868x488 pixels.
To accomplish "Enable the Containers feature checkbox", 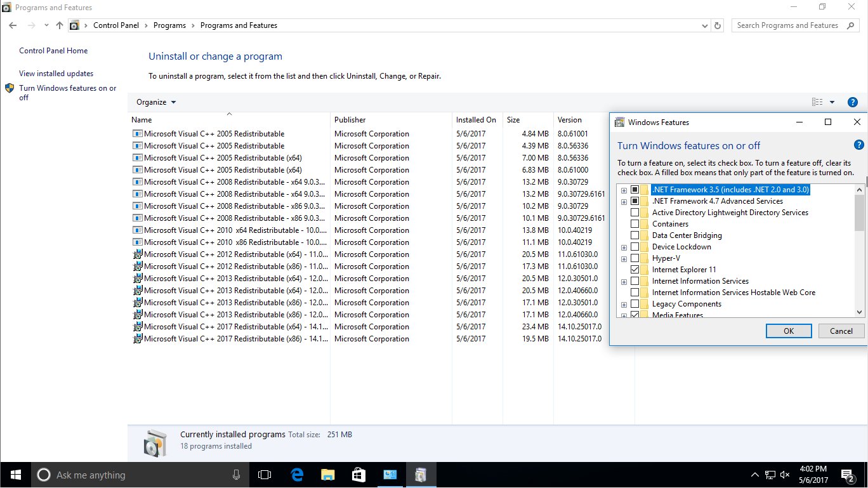I will pos(635,224).
